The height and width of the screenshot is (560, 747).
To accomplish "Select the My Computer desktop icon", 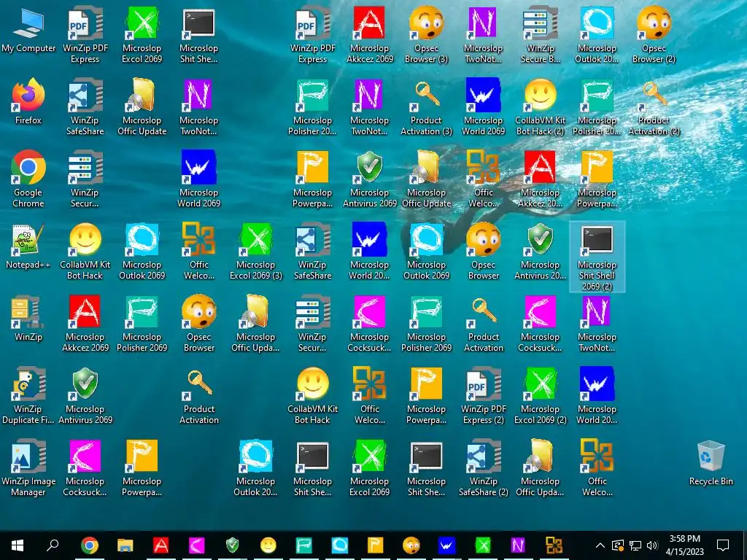I will click(28, 31).
